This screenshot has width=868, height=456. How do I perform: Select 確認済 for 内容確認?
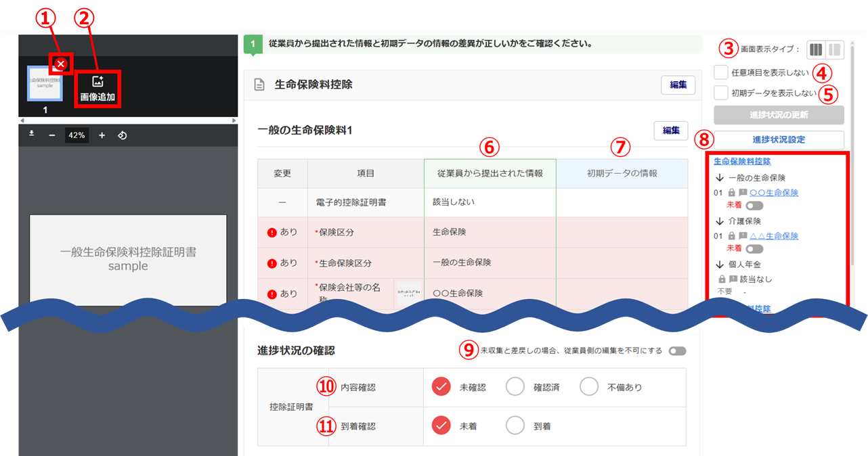[515, 387]
